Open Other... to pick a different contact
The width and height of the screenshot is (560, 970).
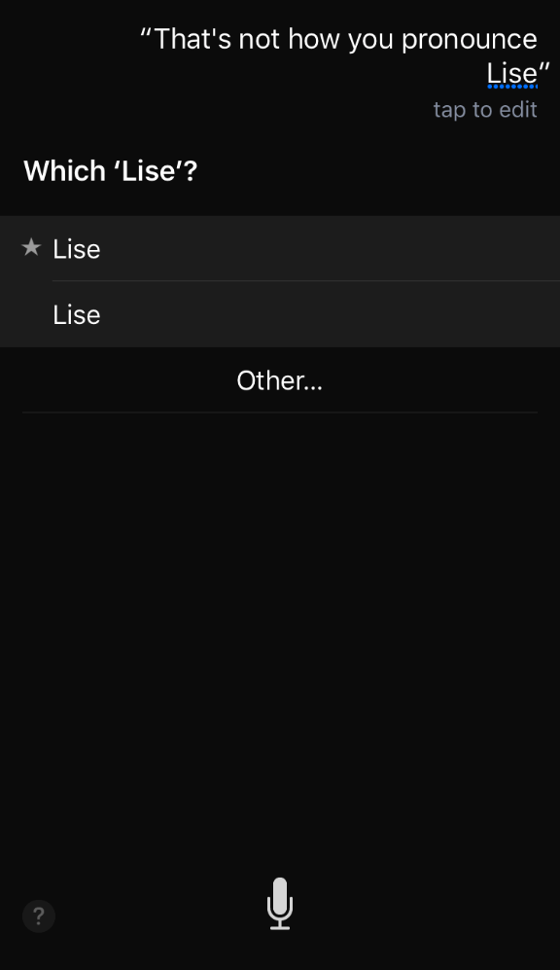[x=280, y=380]
